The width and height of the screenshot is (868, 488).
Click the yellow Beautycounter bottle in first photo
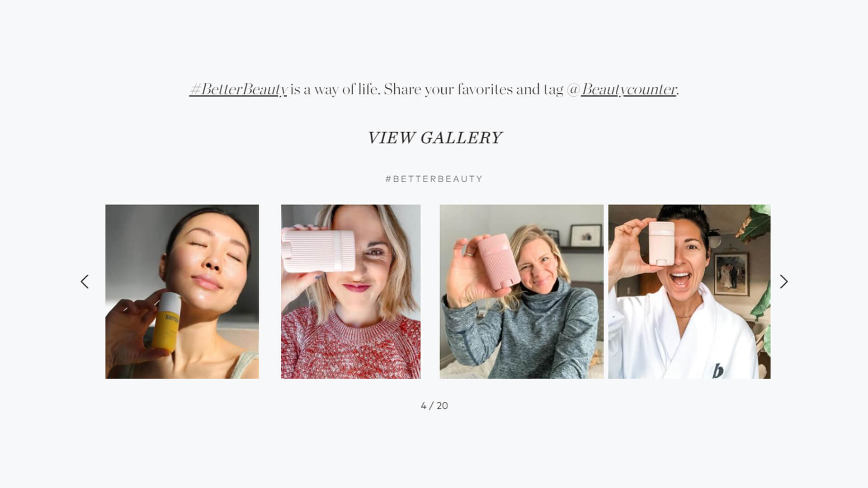pos(167,321)
